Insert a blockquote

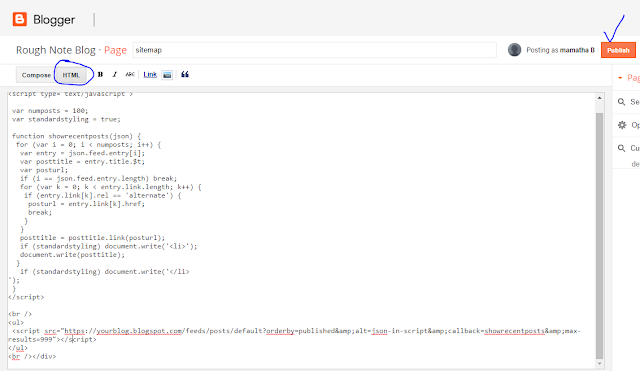(185, 74)
